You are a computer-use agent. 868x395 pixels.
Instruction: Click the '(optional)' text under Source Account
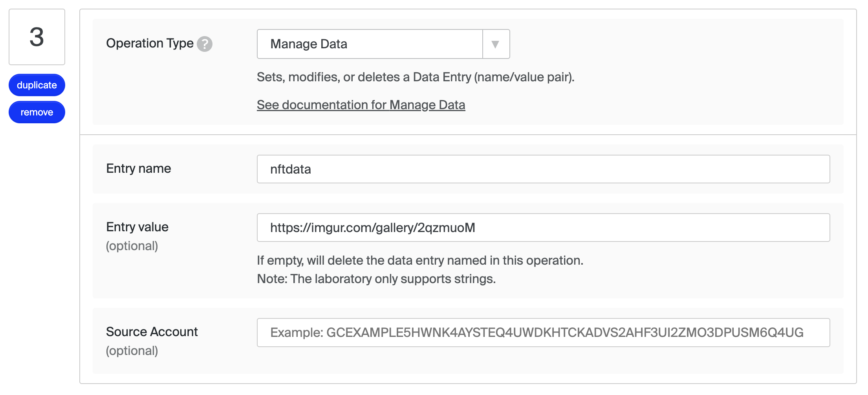coord(132,351)
